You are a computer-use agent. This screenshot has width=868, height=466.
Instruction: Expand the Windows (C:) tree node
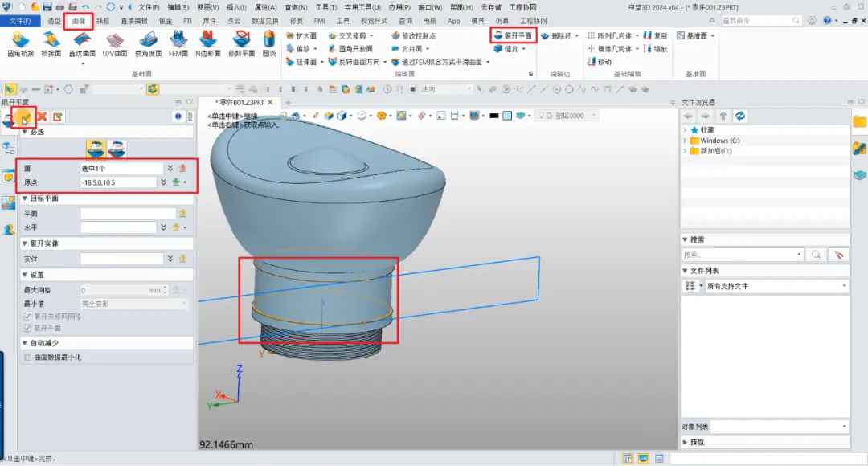coord(685,141)
